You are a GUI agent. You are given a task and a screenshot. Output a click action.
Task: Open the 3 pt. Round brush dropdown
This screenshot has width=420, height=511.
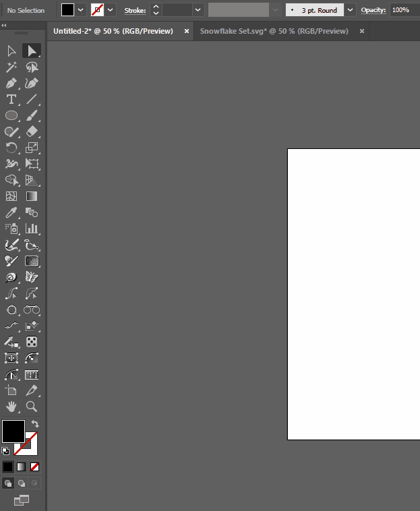point(351,10)
